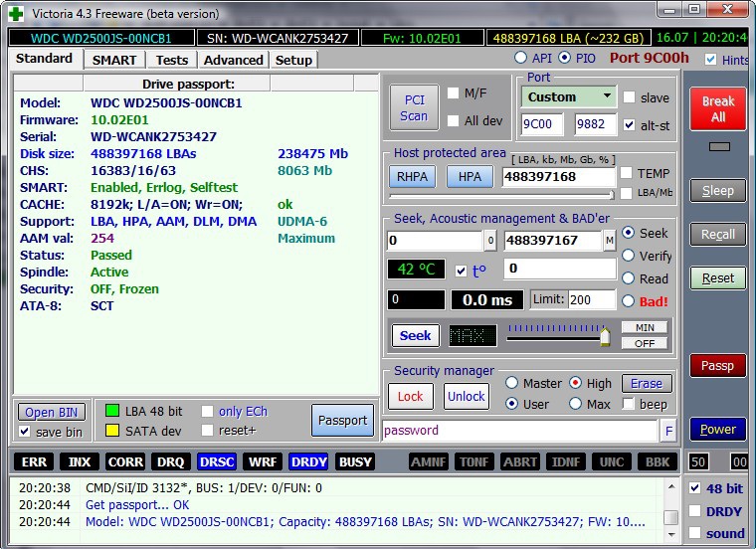Screen dimensions: 756x549
Task: Click the Unlock button
Action: pyautogui.click(x=466, y=396)
